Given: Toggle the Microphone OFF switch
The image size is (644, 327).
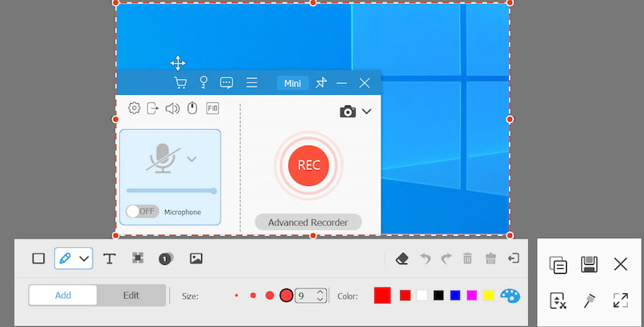Looking at the screenshot, I should (142, 211).
